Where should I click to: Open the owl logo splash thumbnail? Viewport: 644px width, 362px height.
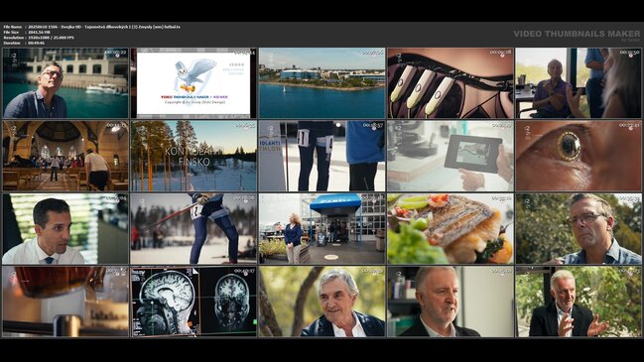pyautogui.click(x=193, y=83)
